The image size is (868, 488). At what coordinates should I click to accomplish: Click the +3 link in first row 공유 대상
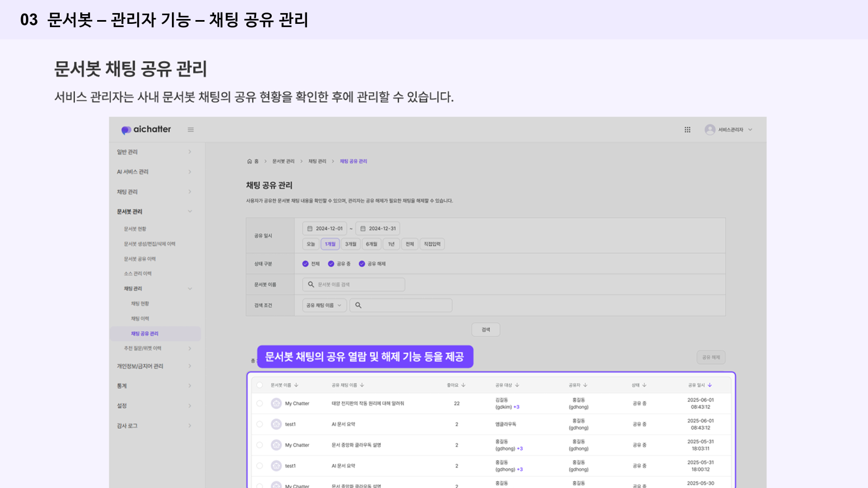pyautogui.click(x=516, y=407)
